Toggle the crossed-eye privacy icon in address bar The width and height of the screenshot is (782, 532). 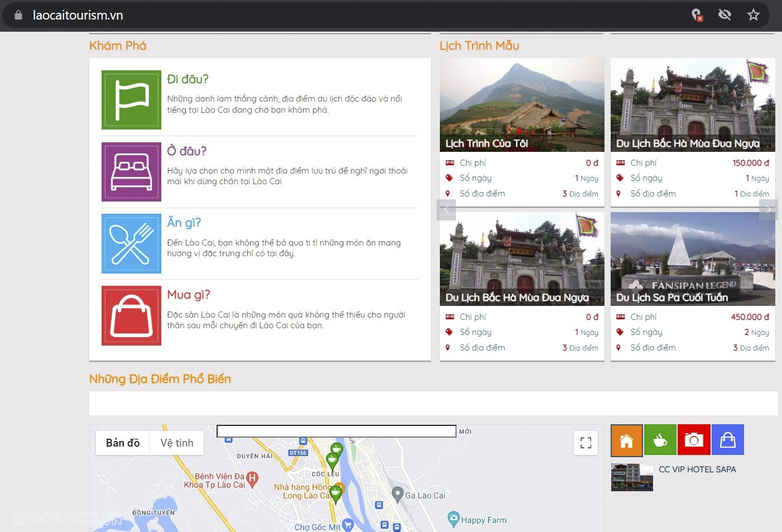[x=725, y=15]
